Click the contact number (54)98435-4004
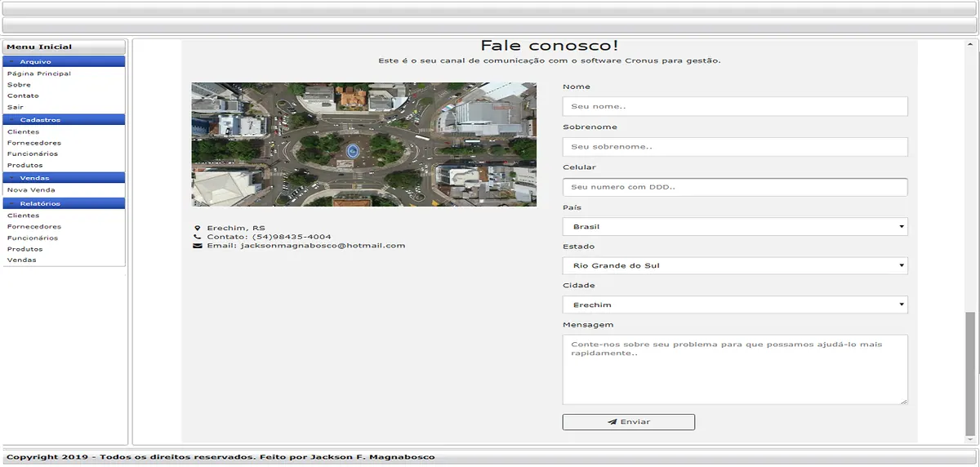980x467 pixels. (292, 237)
